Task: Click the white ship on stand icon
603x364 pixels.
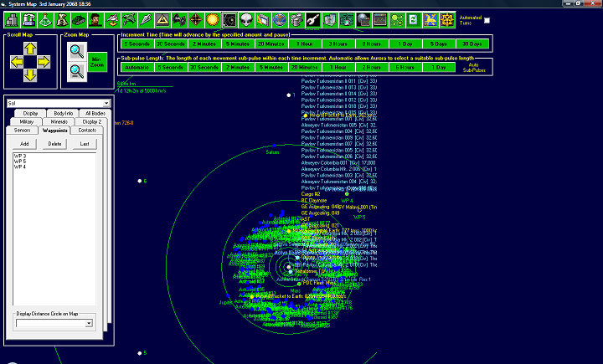Action: point(112,20)
